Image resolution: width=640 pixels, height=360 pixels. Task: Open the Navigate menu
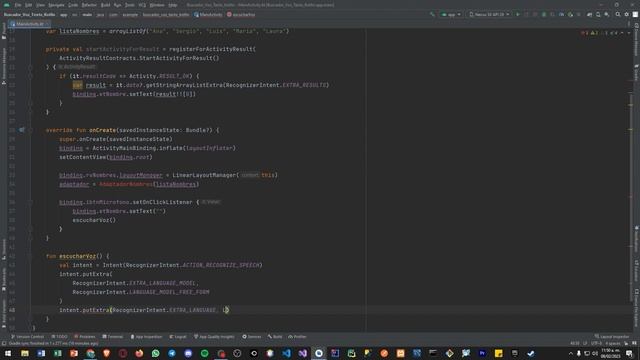pos(56,5)
